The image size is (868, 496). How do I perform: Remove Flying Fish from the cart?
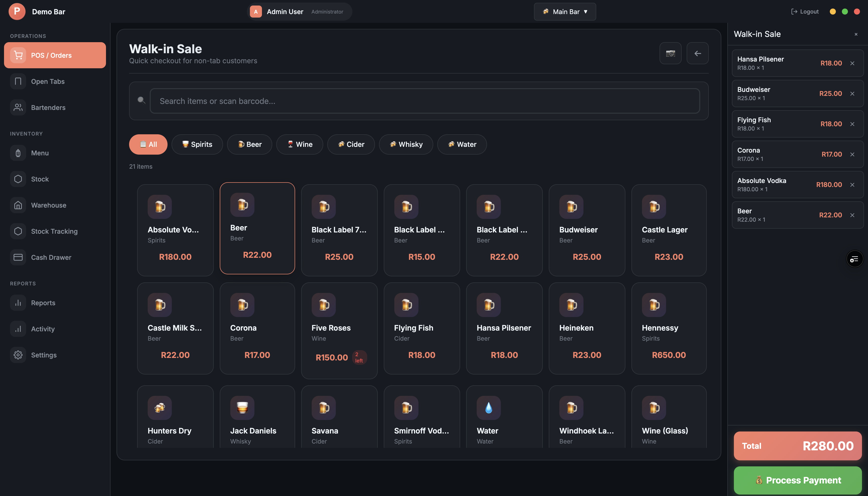pyautogui.click(x=852, y=124)
